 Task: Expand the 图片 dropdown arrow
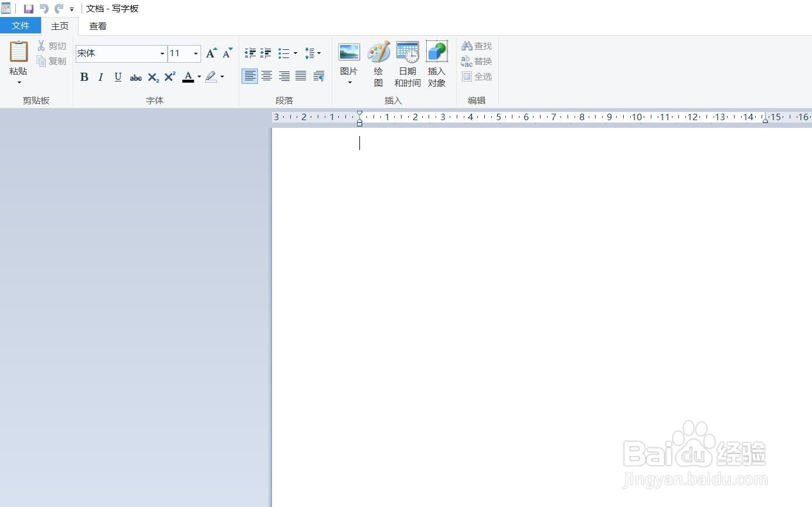pos(349,83)
